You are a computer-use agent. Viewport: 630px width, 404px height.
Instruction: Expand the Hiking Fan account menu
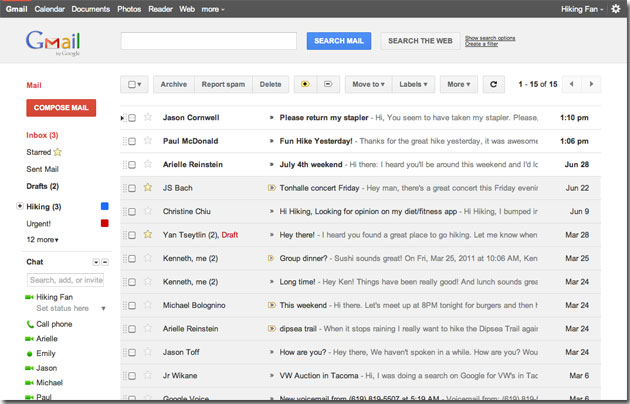tap(582, 9)
